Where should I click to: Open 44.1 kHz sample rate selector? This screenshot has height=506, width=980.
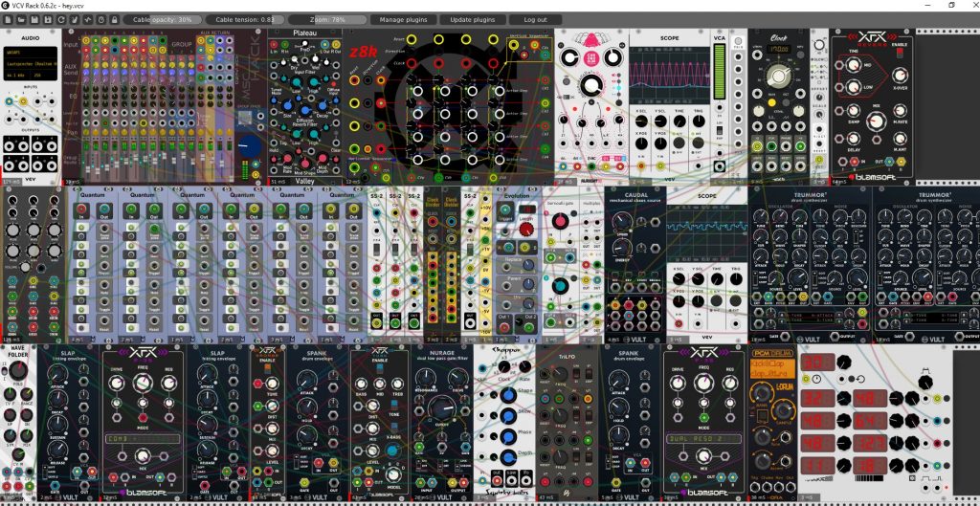point(17,75)
